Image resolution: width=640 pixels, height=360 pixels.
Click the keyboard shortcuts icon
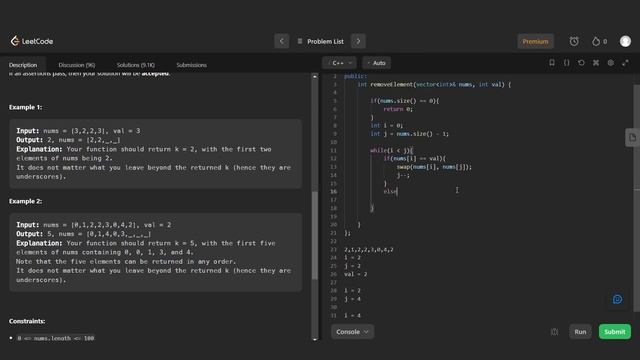(596, 63)
